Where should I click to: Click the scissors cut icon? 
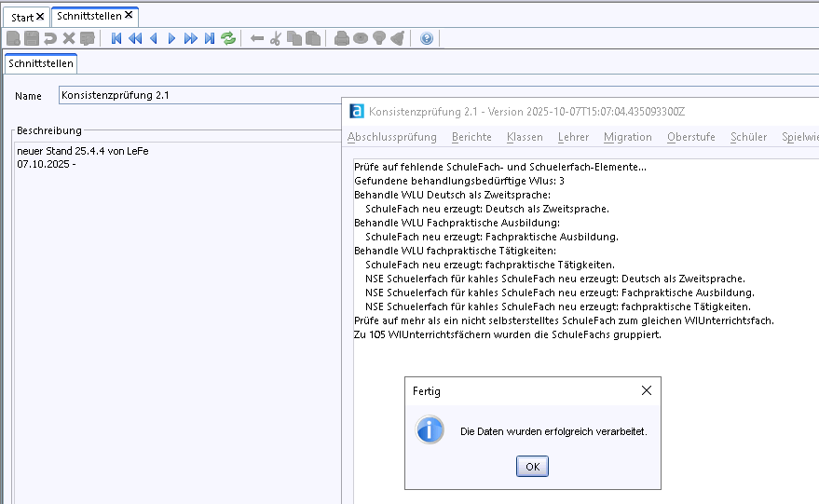pyautogui.click(x=276, y=38)
